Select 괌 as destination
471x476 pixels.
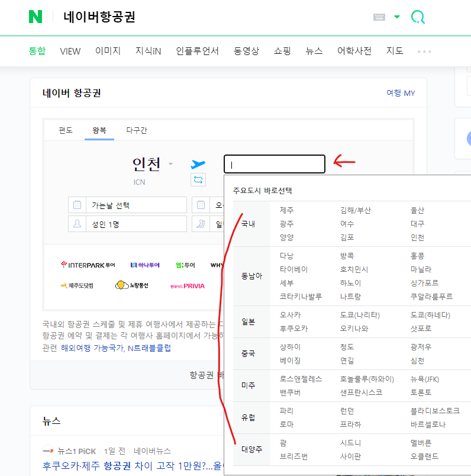point(283,443)
